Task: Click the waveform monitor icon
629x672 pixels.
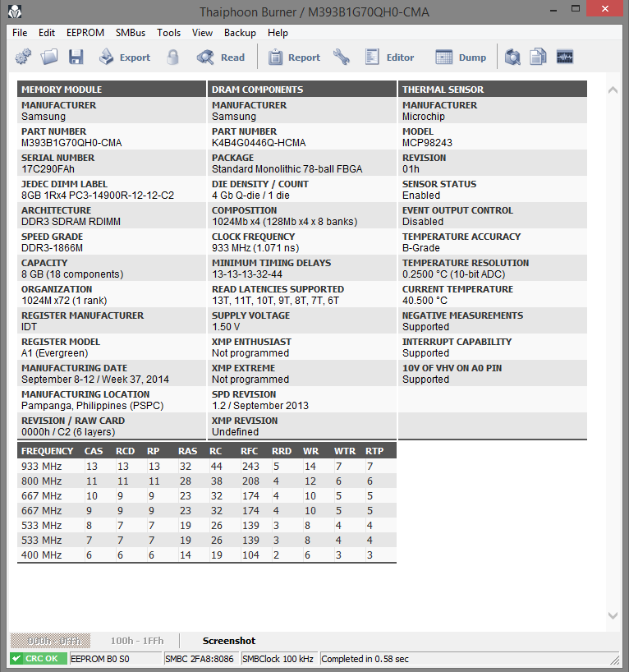Action: (x=565, y=57)
